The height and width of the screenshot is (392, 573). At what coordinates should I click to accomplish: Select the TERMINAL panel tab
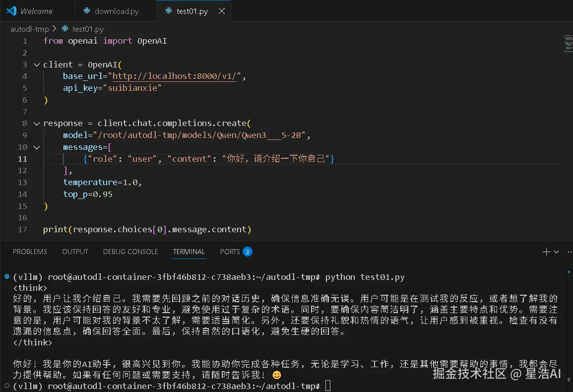pos(189,252)
